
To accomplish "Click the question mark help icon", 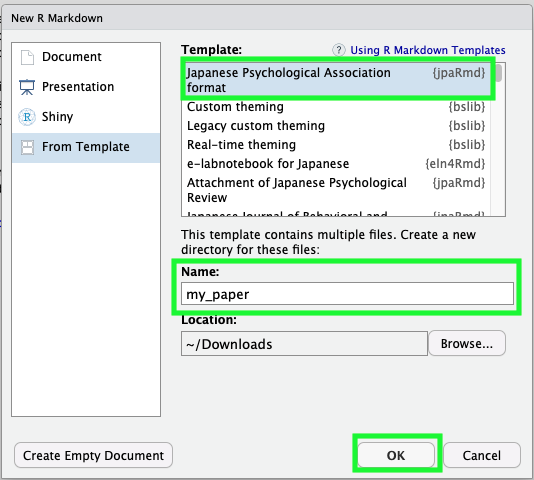I will point(339,50).
